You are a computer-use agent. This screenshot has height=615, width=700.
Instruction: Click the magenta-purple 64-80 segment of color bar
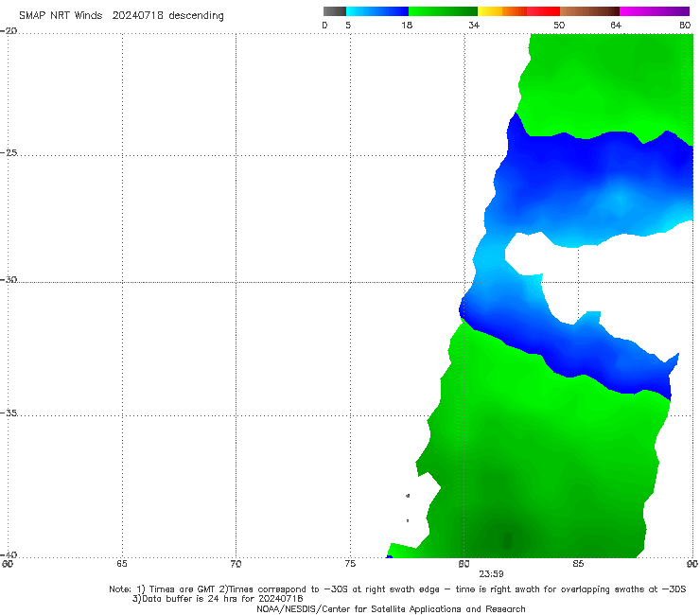[x=655, y=11]
